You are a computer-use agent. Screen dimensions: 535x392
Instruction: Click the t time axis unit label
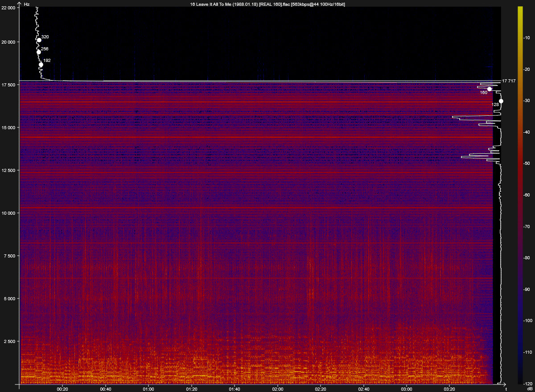(x=506, y=389)
